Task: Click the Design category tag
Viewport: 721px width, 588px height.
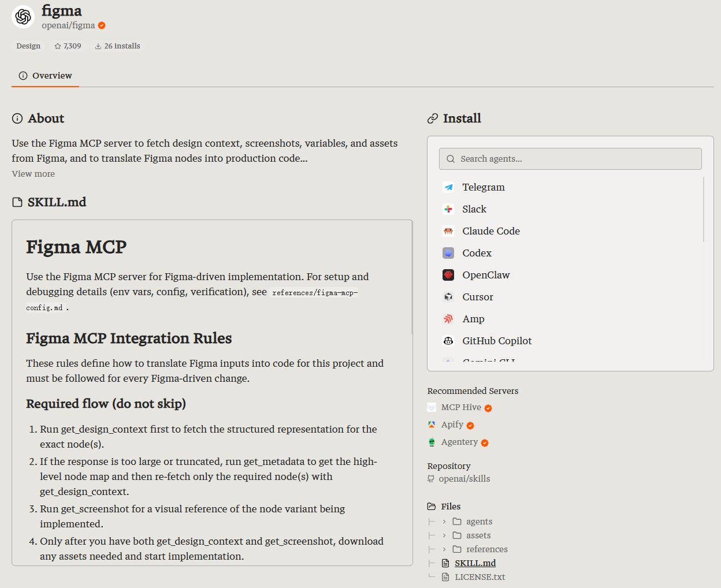Action: click(x=28, y=46)
